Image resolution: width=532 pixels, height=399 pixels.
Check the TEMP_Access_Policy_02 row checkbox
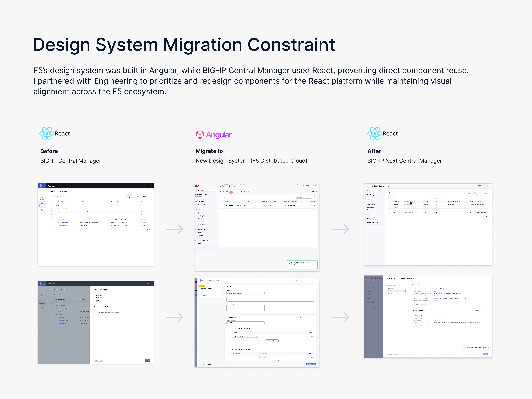[390, 201]
